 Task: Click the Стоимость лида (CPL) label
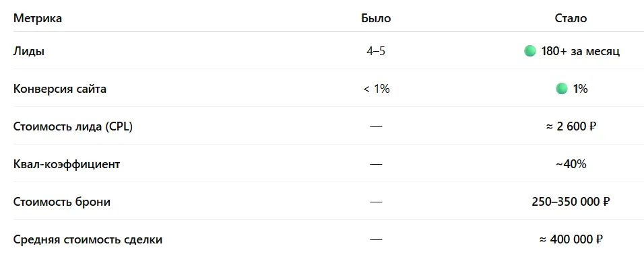pyautogui.click(x=73, y=126)
